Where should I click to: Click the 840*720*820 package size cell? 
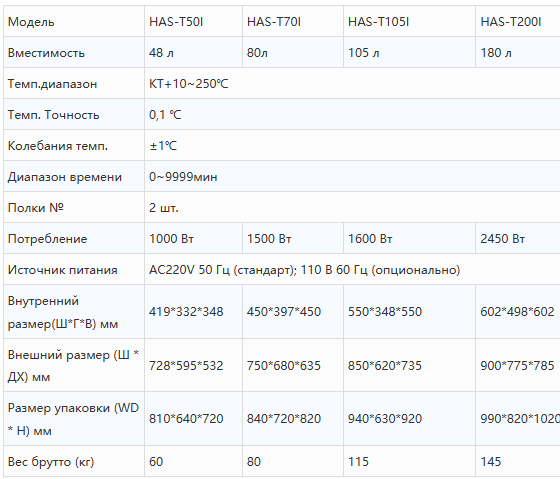click(293, 418)
